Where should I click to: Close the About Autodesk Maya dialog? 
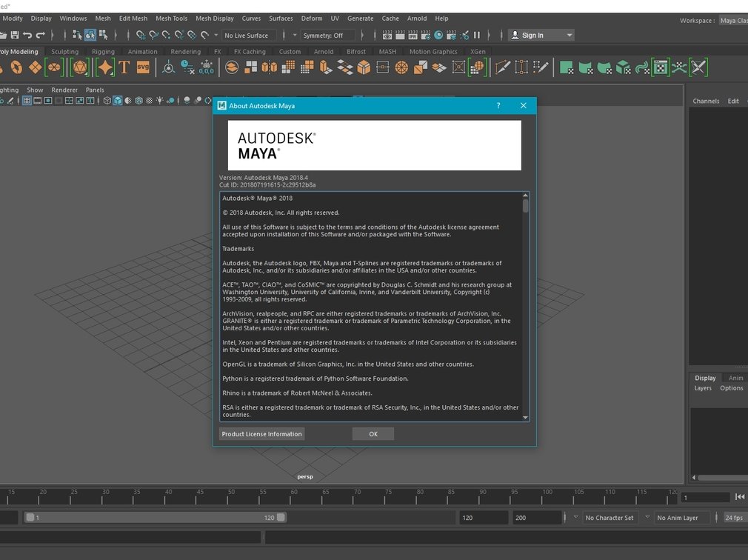(x=524, y=105)
